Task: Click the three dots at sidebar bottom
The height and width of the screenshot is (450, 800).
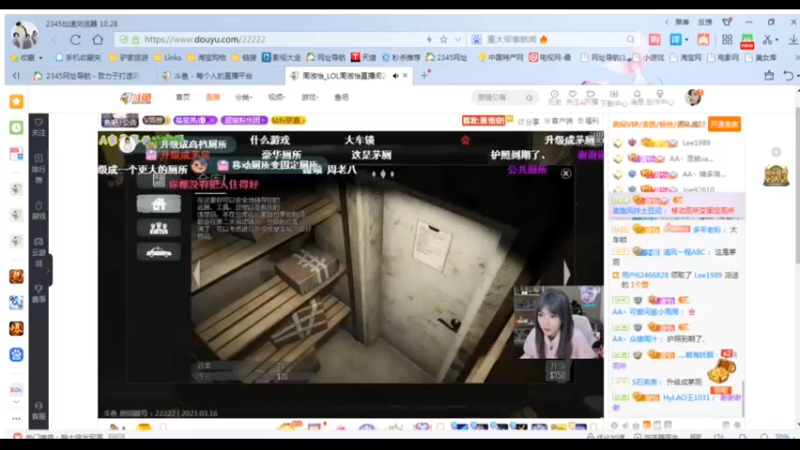Action: (16, 418)
